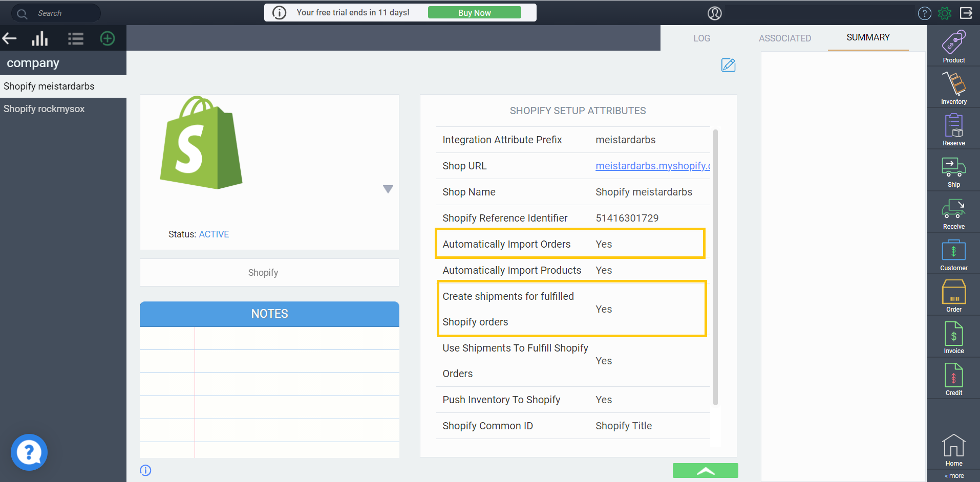Open the Order module

click(x=953, y=295)
